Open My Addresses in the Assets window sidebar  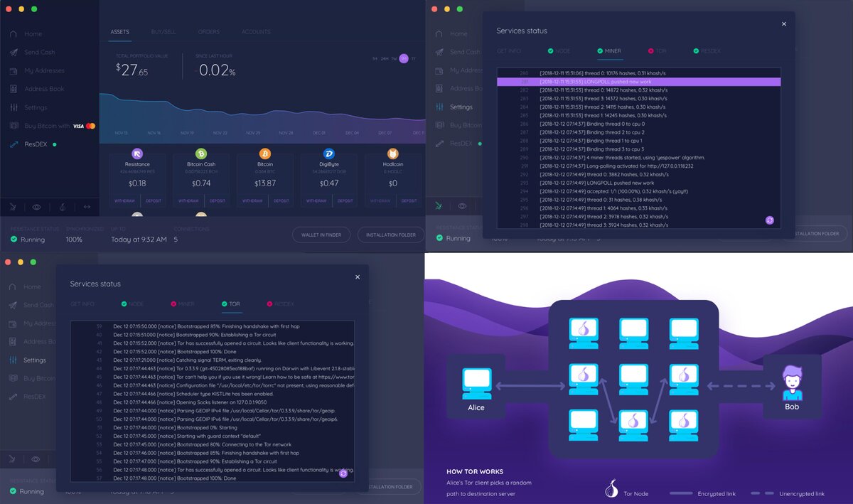pyautogui.click(x=37, y=71)
